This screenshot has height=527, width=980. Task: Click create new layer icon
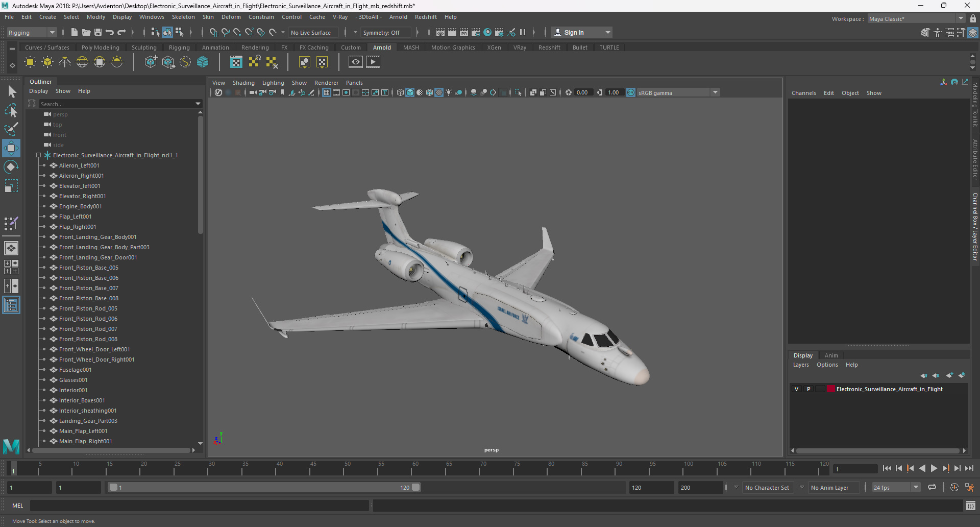coord(949,375)
